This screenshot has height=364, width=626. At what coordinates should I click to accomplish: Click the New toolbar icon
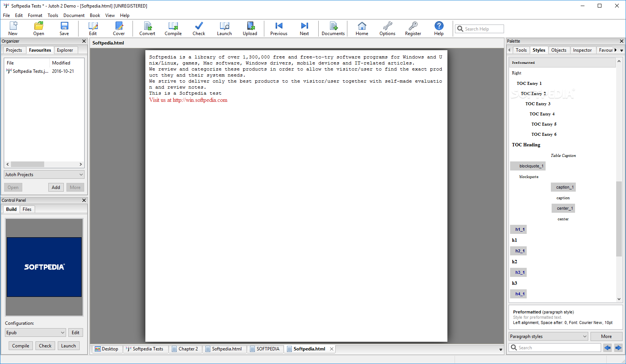pos(13,29)
